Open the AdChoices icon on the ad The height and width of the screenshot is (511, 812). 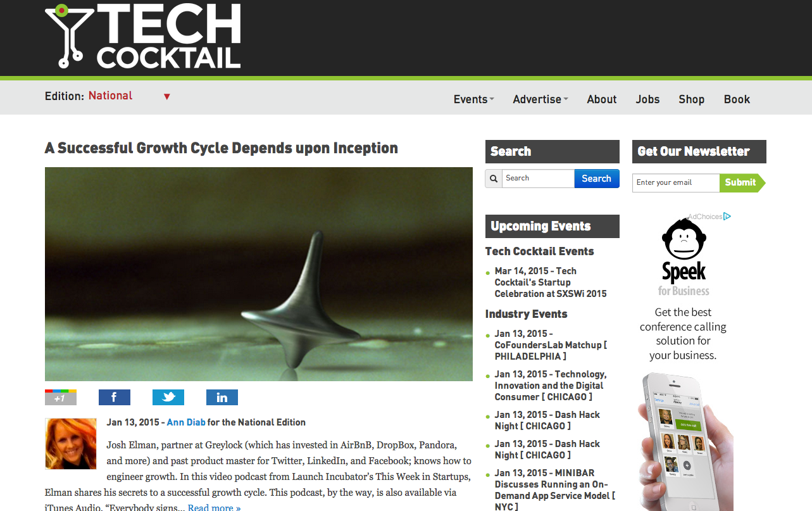pyautogui.click(x=727, y=217)
